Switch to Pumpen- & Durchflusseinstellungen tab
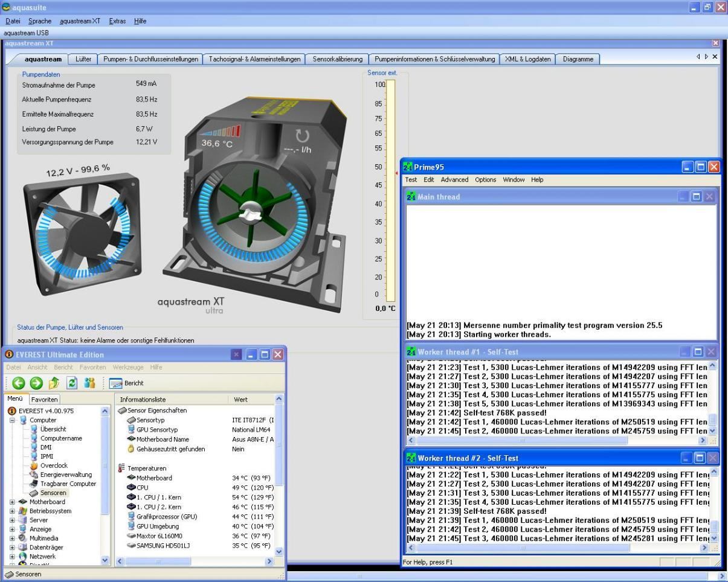The width and height of the screenshot is (728, 582). tap(150, 59)
